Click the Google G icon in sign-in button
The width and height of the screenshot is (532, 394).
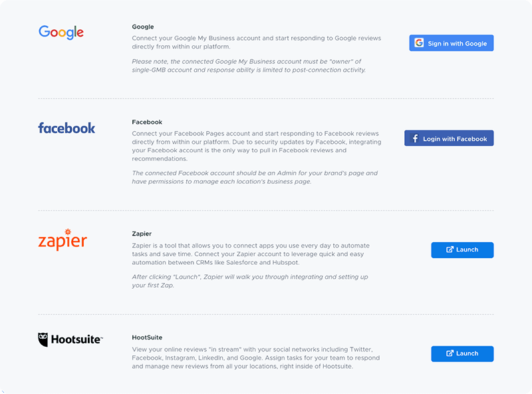419,43
